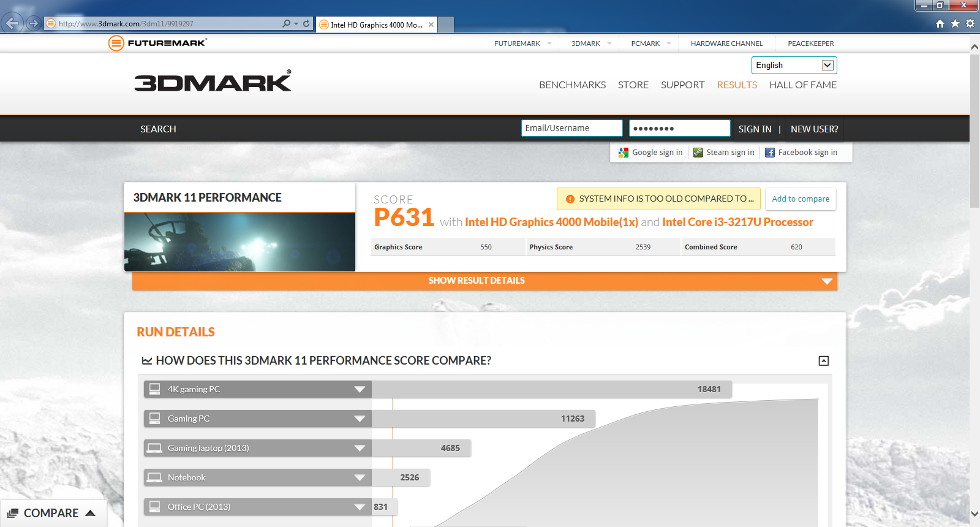Screen dimensions: 980x527
Task: Click the Office PC (2013) computer icon
Action: 155,507
